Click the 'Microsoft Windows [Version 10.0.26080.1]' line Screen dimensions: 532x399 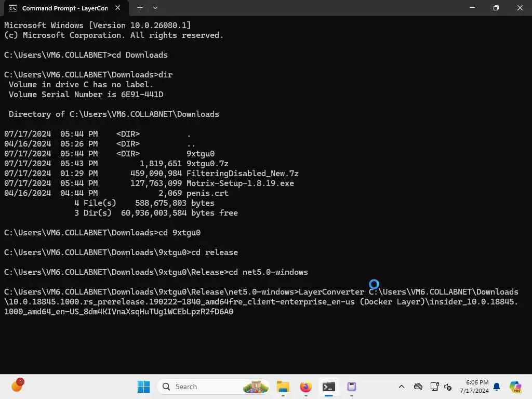click(97, 25)
